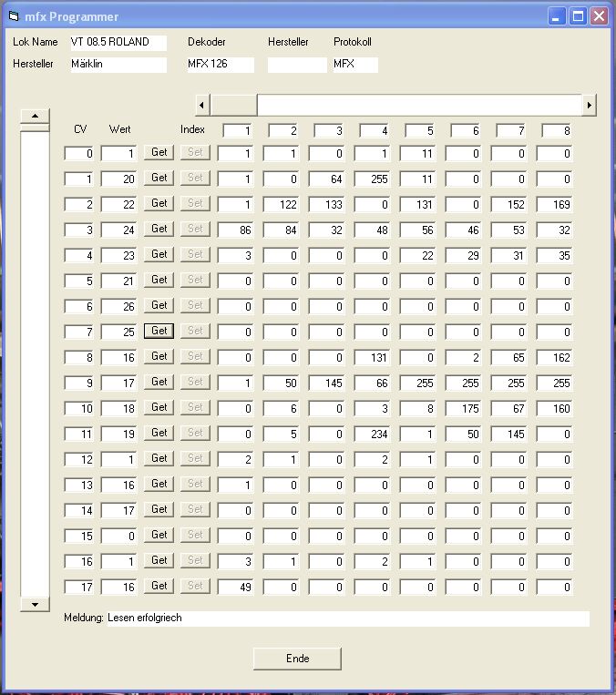Maximize the mfx Programmer window
This screenshot has width=616, height=695.
[x=578, y=16]
